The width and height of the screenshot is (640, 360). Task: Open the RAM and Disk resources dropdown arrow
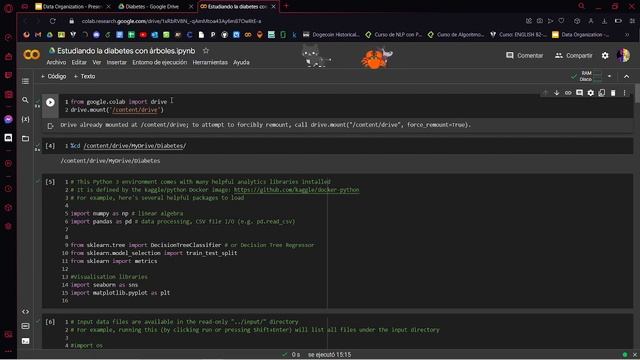pyautogui.click(x=609, y=76)
